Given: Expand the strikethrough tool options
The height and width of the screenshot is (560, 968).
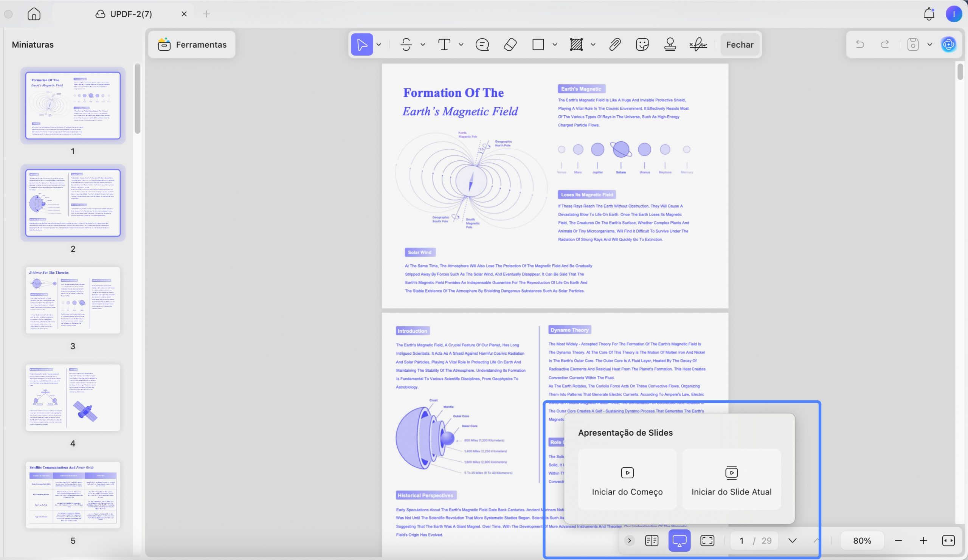Looking at the screenshot, I should (422, 45).
